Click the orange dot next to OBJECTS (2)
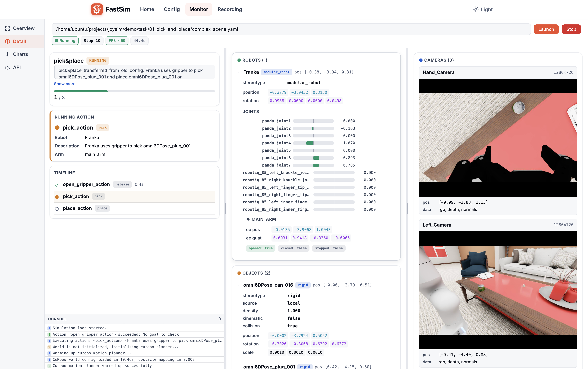588x369 pixels. pos(239,273)
